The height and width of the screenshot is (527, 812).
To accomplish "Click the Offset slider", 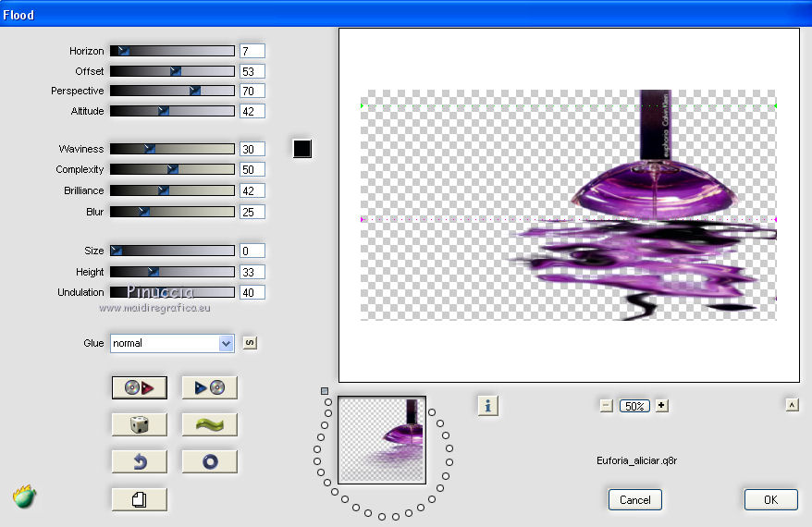I will click(172, 71).
